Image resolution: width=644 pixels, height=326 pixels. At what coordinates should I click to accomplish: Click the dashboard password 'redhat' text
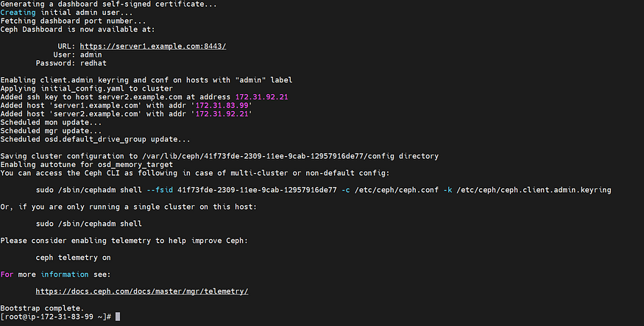[93, 63]
